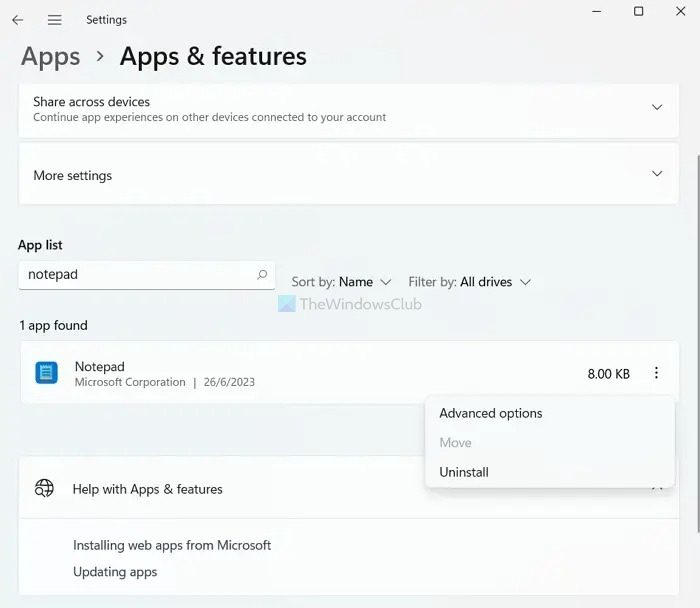This screenshot has height=608, width=700.
Task: Click the '1 app found' text
Action: point(53,325)
